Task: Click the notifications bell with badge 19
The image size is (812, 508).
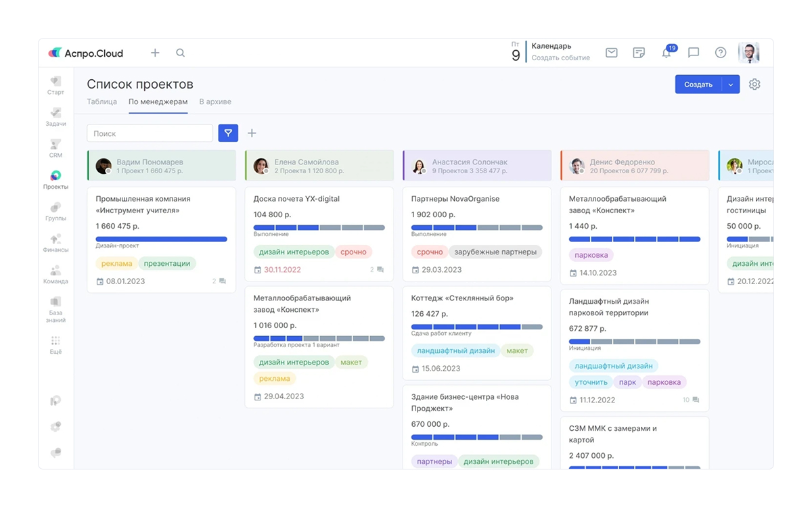Action: [667, 53]
